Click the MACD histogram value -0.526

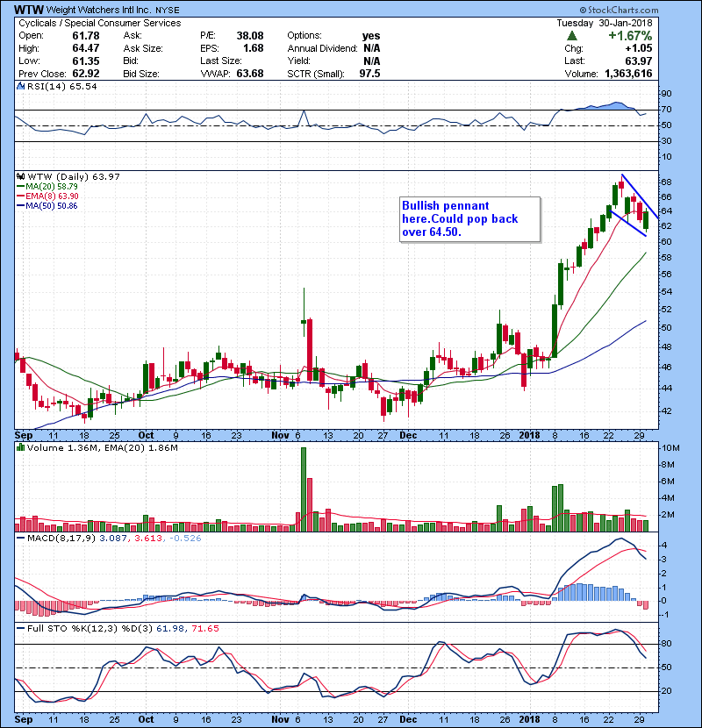pos(185,539)
